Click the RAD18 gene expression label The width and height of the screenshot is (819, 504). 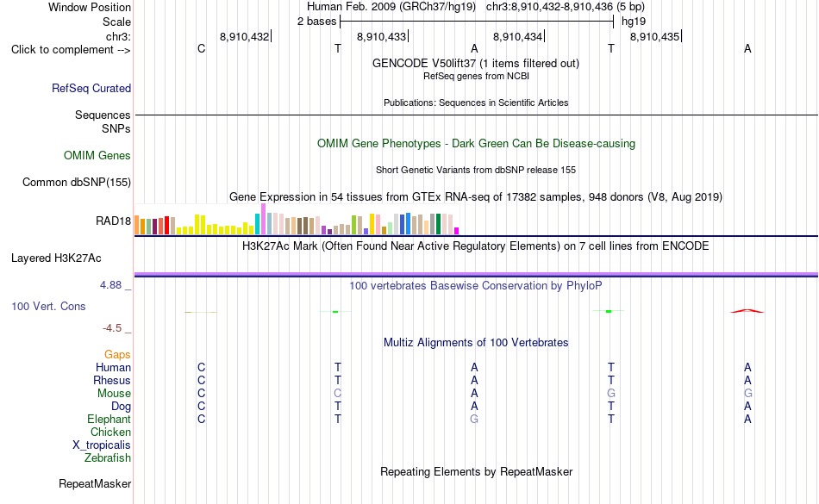[113, 221]
